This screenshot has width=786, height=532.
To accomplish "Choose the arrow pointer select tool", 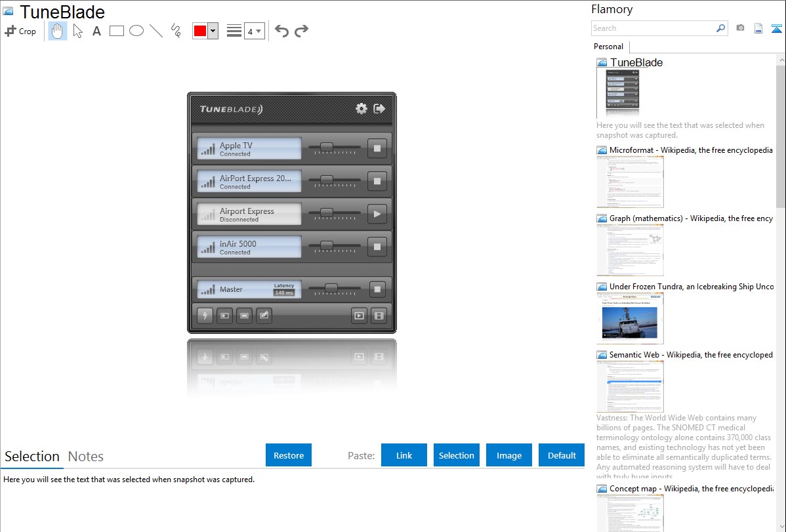I will click(77, 31).
